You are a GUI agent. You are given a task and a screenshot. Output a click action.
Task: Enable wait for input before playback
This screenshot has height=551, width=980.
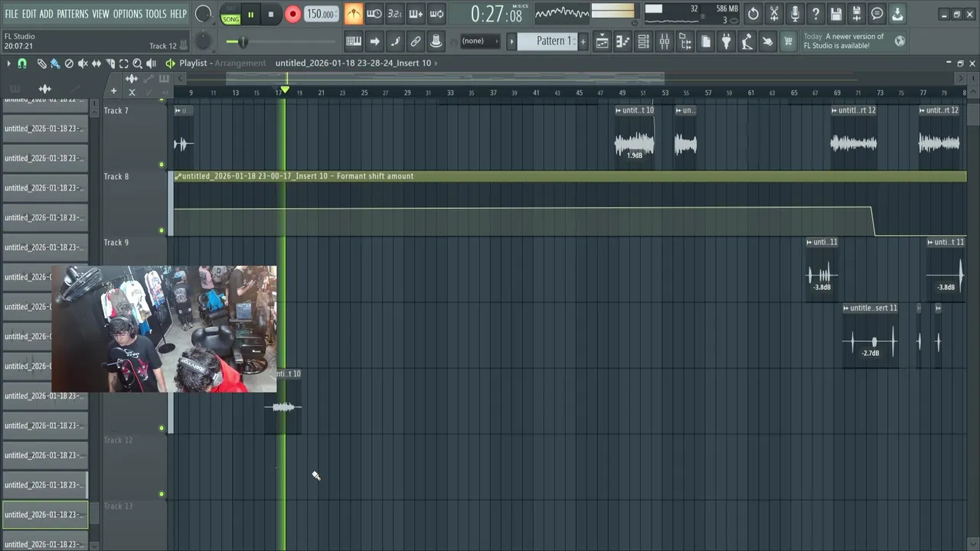374,14
